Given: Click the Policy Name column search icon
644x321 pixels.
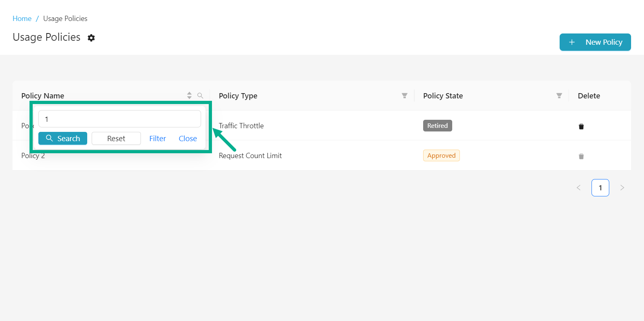Looking at the screenshot, I should (x=200, y=96).
